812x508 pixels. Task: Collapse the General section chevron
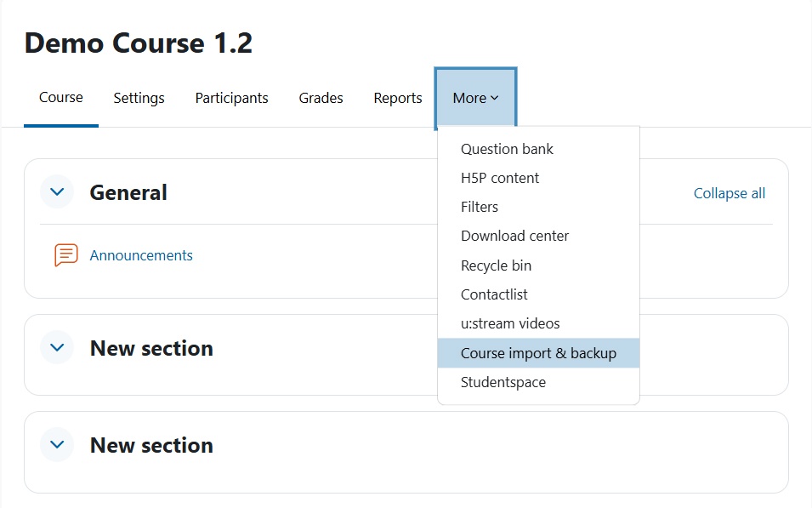[57, 192]
